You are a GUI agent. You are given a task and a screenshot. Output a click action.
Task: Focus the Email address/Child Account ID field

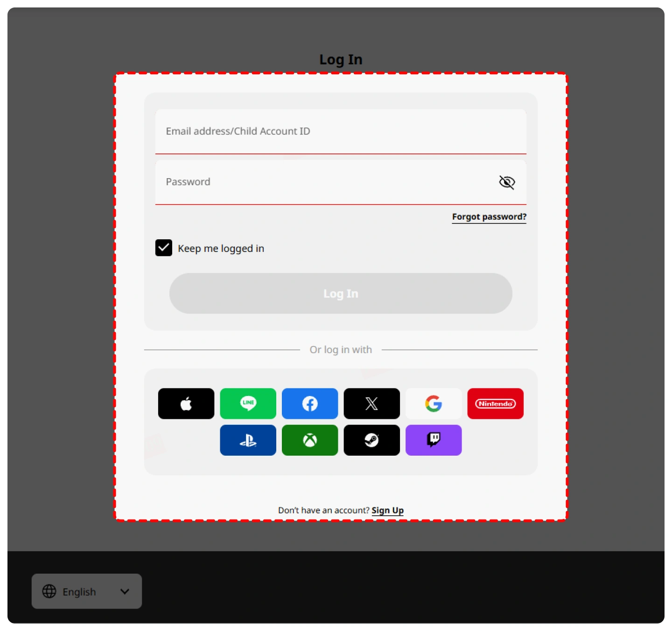341,132
